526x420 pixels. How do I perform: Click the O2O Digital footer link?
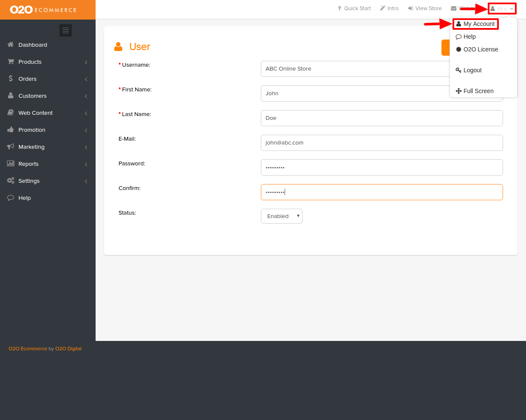coord(68,349)
